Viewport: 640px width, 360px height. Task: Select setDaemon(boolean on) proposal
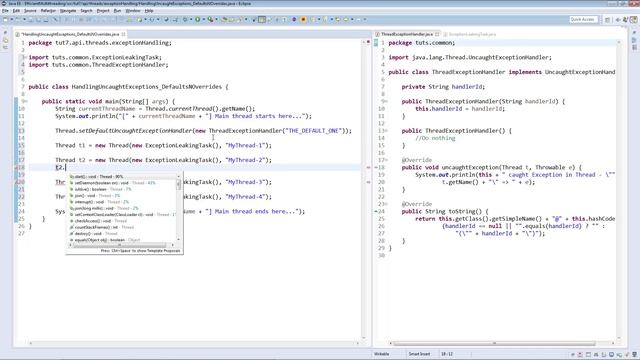tap(122, 183)
